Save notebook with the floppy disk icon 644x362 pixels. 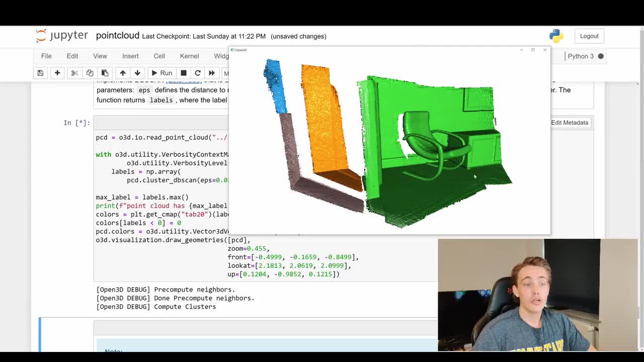click(x=40, y=73)
